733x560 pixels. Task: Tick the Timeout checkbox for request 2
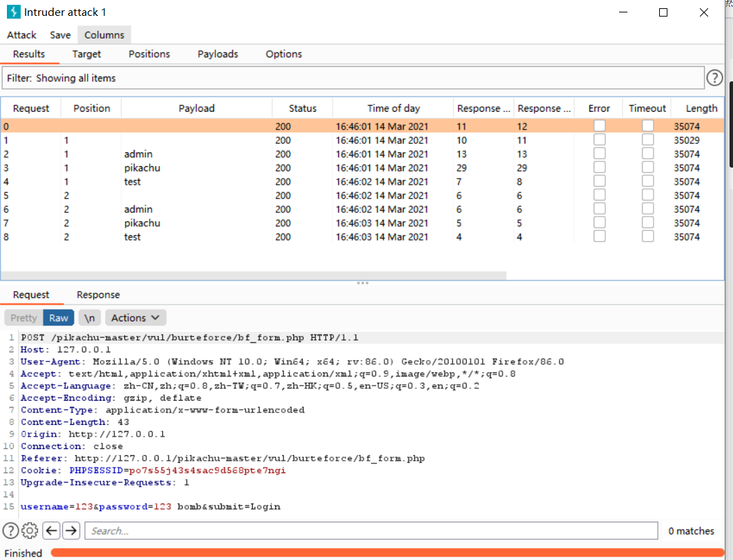click(647, 154)
